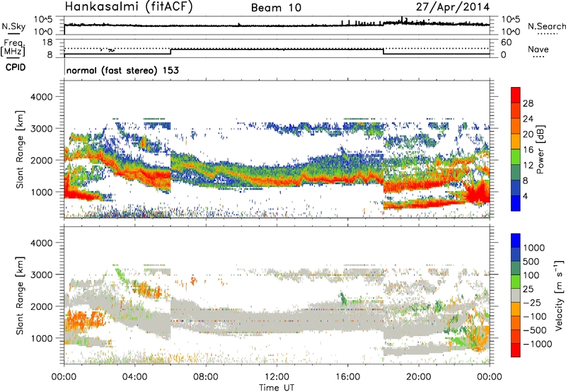This screenshot has width=566, height=392.
Task: Click the 'N.Sky' legend label
Action: pyautogui.click(x=13, y=26)
